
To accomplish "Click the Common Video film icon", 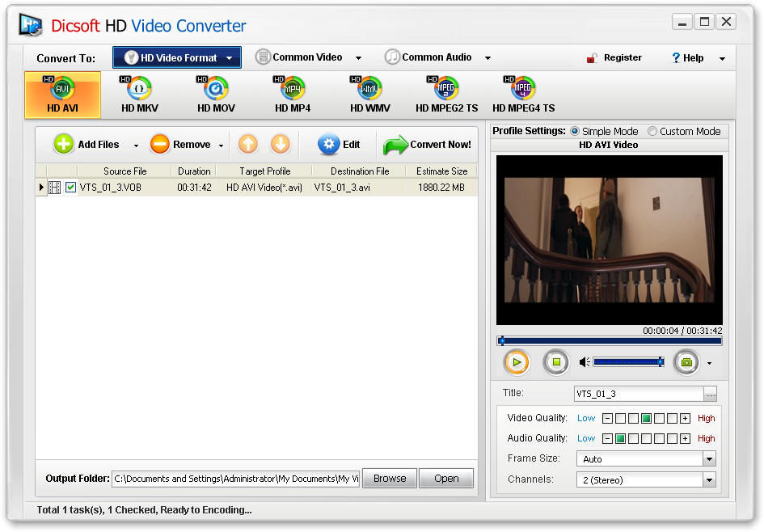I will 263,57.
